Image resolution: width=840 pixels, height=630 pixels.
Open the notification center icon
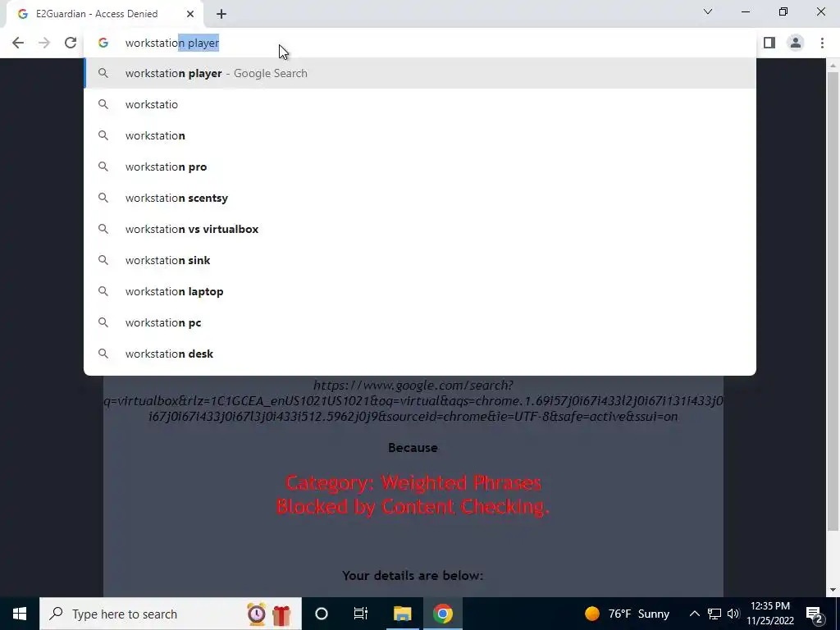coord(815,614)
